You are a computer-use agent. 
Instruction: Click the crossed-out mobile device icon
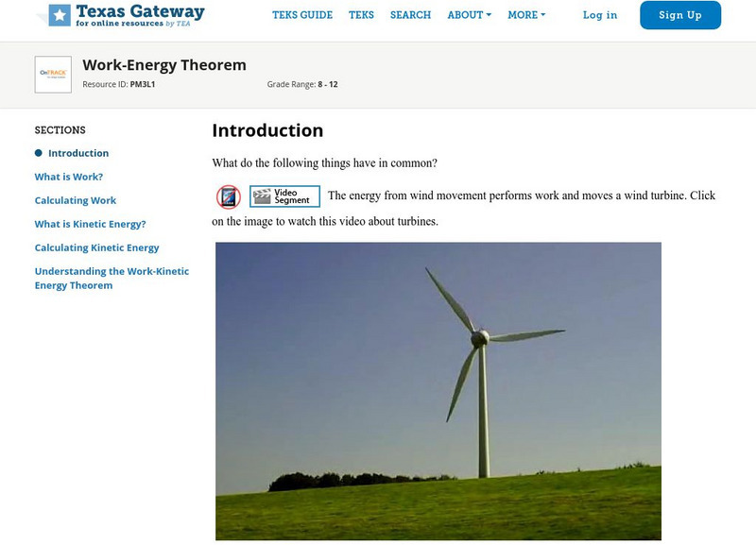(x=227, y=196)
